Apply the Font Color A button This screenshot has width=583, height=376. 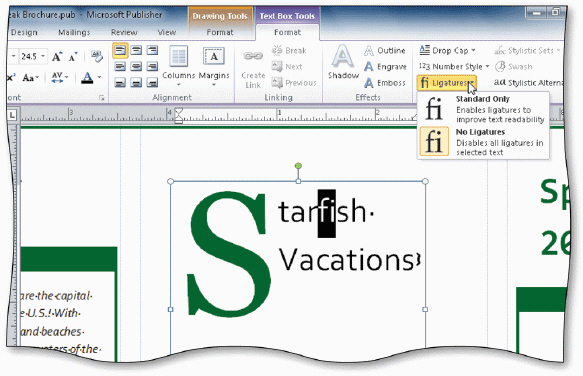[87, 78]
